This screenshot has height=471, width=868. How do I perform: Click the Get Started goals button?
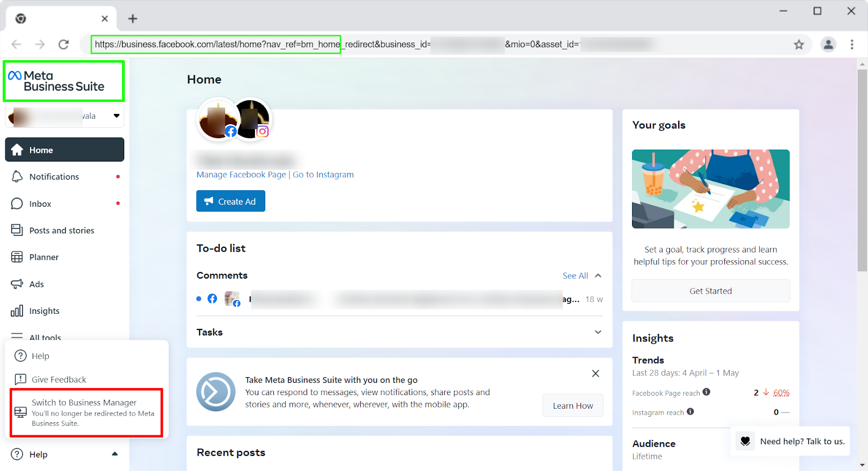(x=711, y=291)
